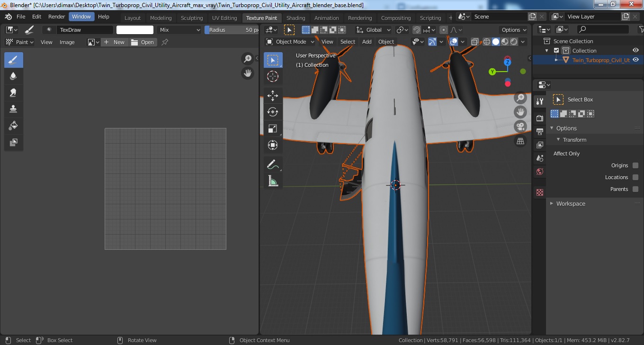This screenshot has height=345, width=644.
Task: Click the Open image button
Action: pyautogui.click(x=143, y=42)
